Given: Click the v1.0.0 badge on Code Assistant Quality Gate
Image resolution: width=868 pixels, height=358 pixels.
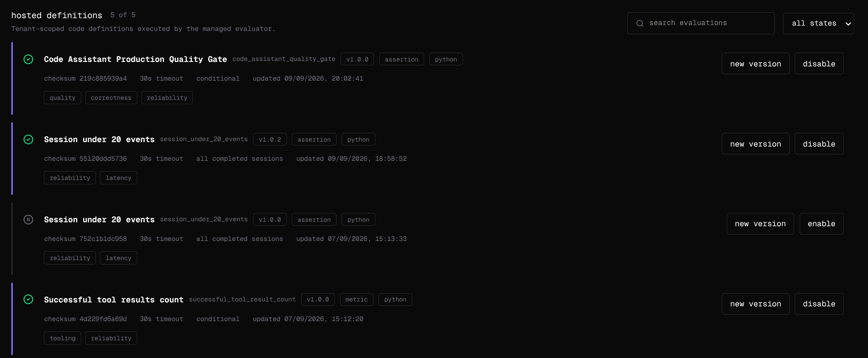Looking at the screenshot, I should (x=357, y=60).
